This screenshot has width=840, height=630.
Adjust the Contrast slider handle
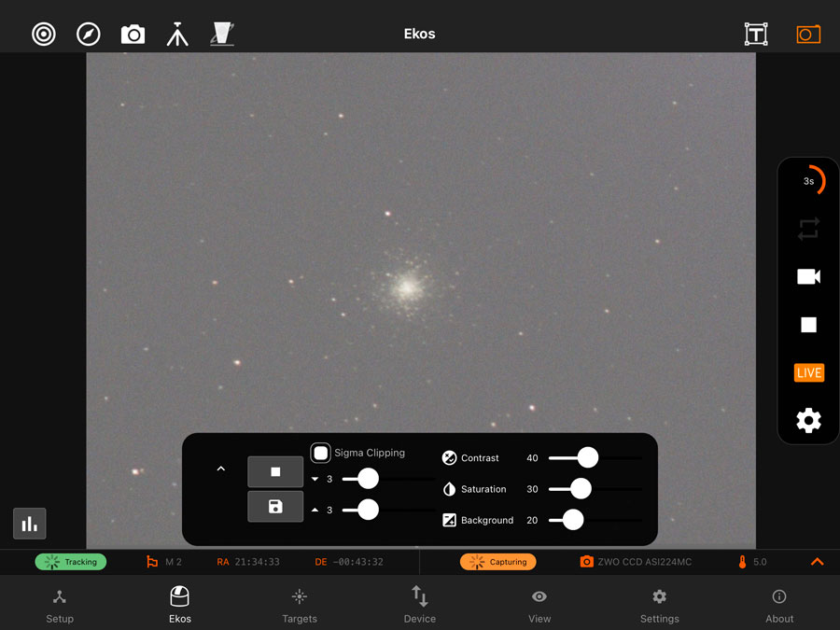588,457
